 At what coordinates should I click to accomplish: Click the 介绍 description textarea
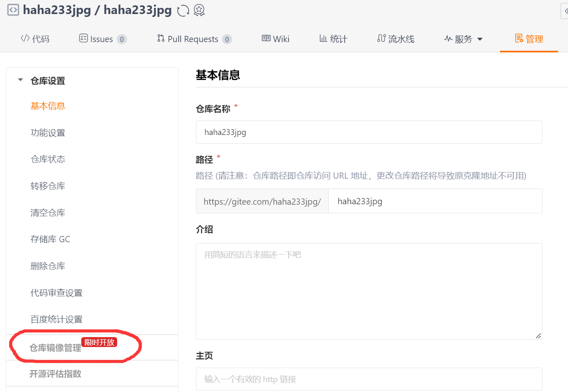(x=369, y=291)
